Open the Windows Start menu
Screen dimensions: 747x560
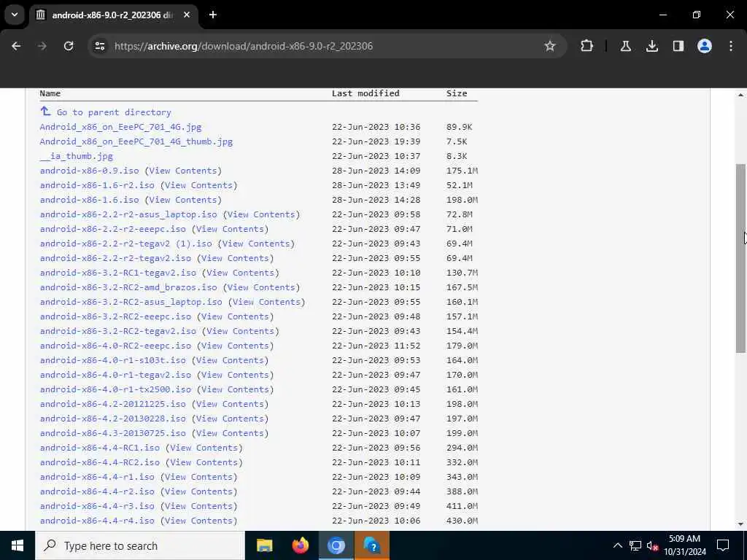pyautogui.click(x=18, y=545)
